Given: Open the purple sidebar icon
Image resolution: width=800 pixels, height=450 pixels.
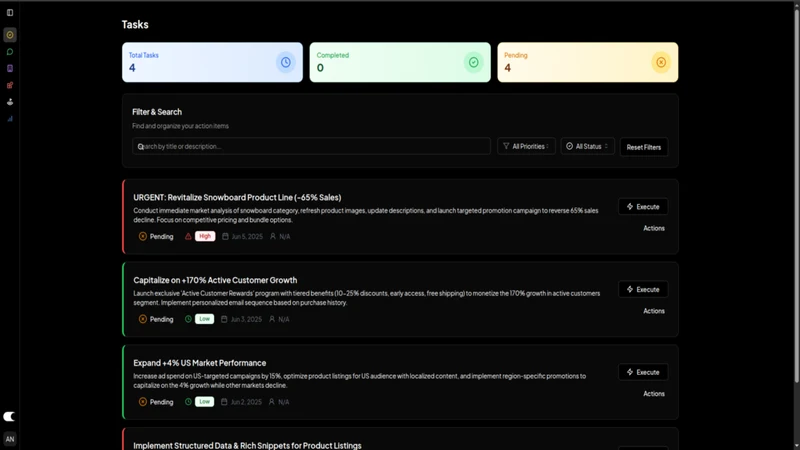Looking at the screenshot, I should tap(10, 68).
